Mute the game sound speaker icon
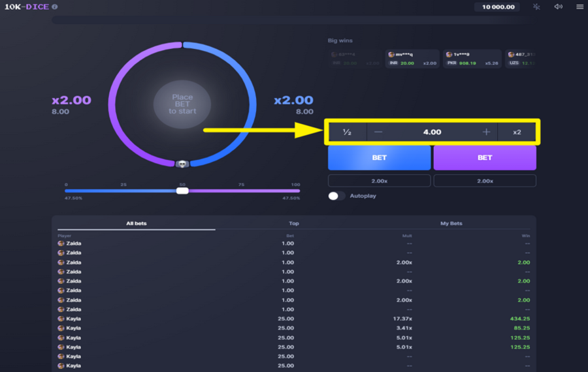The width and height of the screenshot is (588, 372). tap(559, 7)
